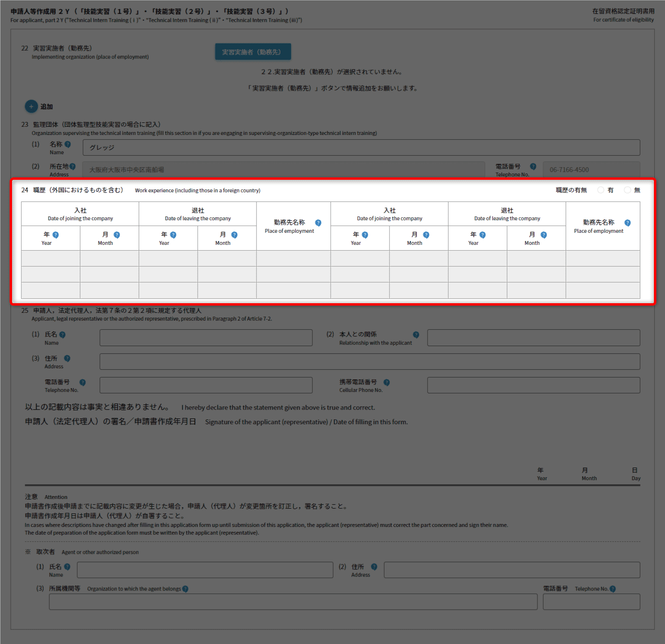Image resolution: width=665 pixels, height=644 pixels.
Task: Click help icon next to 名称 Name
Action: click(67, 144)
